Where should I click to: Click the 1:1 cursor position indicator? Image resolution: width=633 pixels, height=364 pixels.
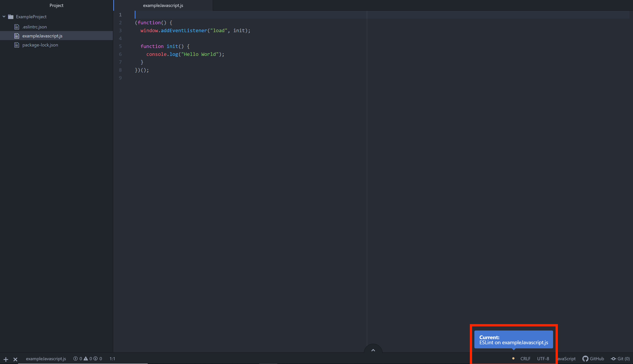pyautogui.click(x=112, y=359)
